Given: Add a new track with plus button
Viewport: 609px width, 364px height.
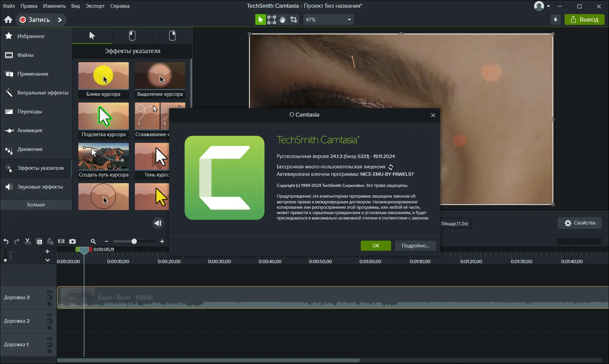Looking at the screenshot, I should 47,251.
